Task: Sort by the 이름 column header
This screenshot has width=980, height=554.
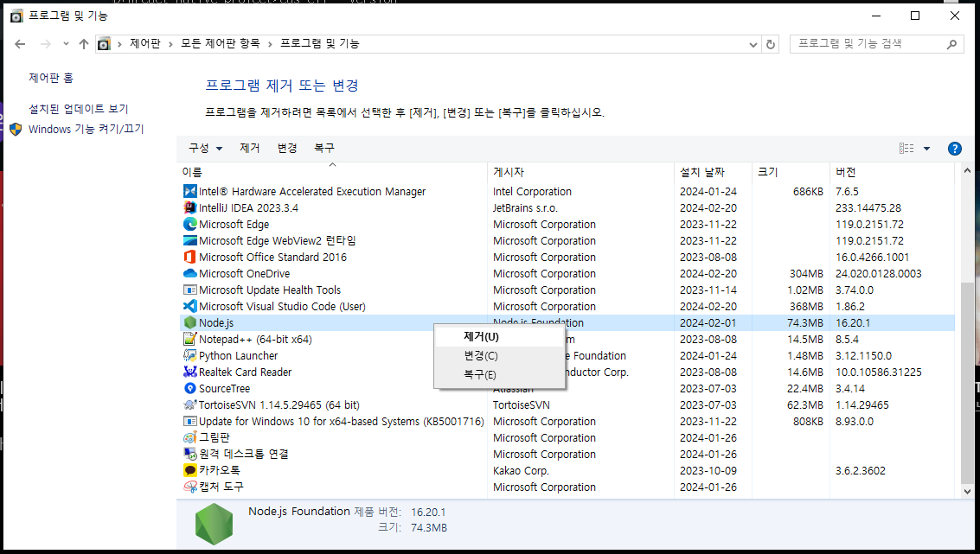Action: coord(332,172)
